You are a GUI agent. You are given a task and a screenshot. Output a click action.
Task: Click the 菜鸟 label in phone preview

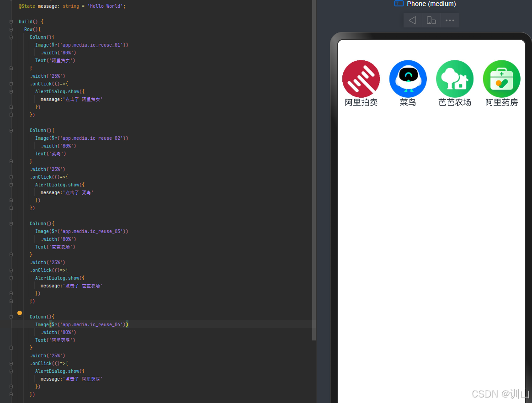tap(408, 102)
